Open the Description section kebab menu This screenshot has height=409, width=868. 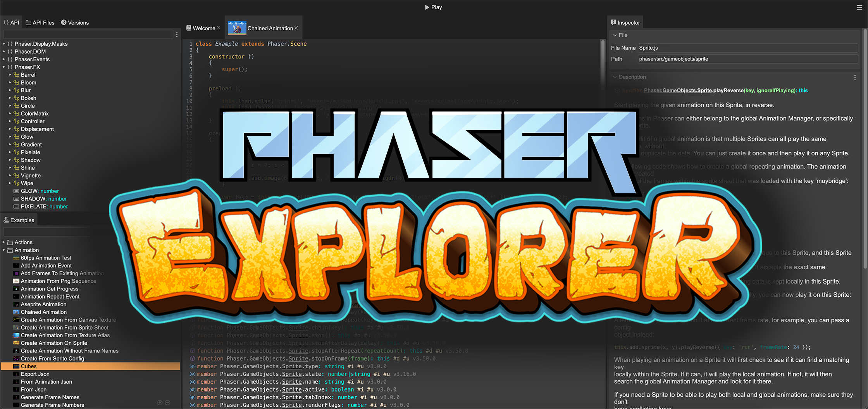tap(855, 77)
